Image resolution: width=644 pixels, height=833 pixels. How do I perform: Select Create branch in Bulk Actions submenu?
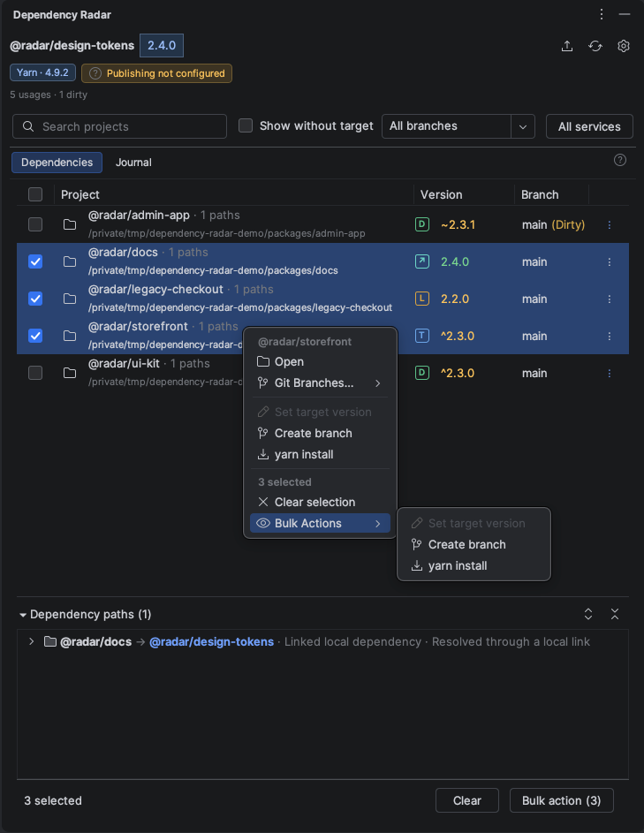[474, 544]
